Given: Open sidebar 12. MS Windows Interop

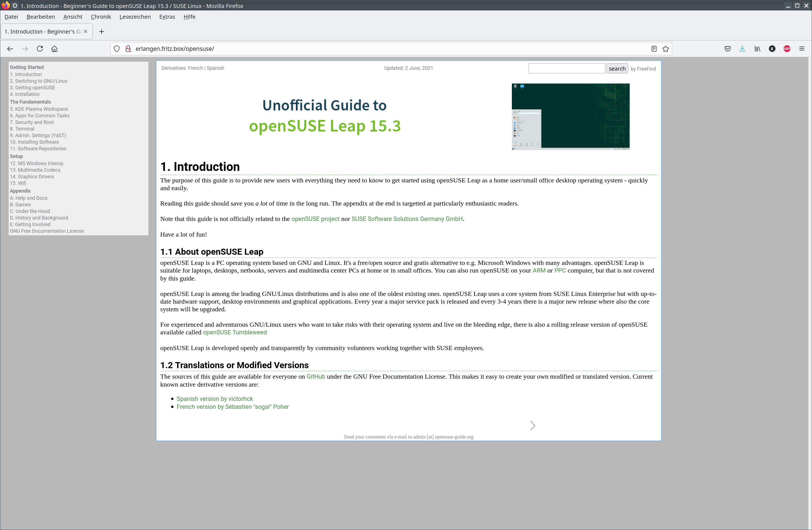Looking at the screenshot, I should click(37, 163).
